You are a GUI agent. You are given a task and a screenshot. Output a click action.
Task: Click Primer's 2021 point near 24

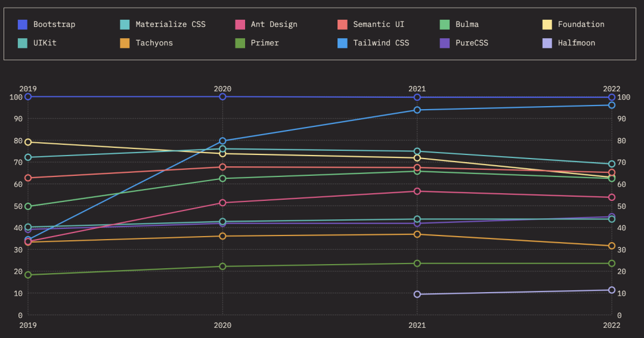417,263
